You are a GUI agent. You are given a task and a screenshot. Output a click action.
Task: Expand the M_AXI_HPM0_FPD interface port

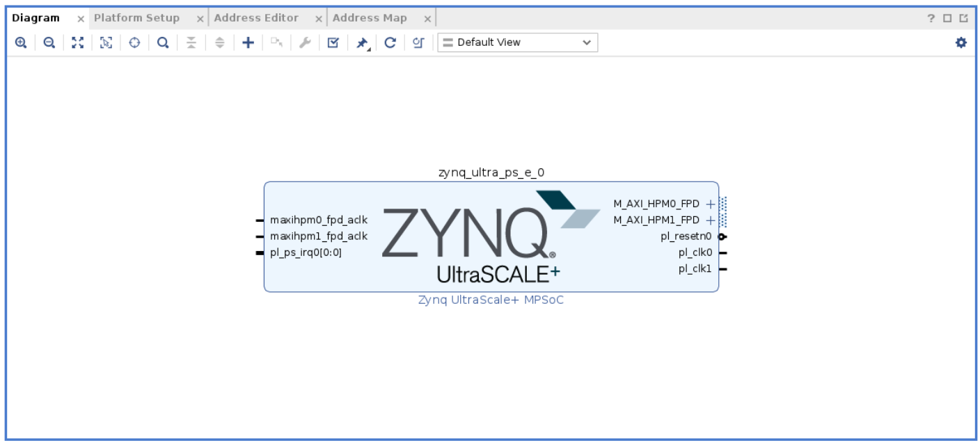tap(710, 204)
